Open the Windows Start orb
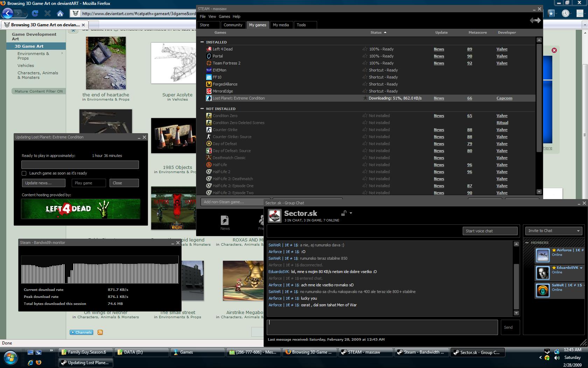This screenshot has width=588, height=368. pos(10,357)
